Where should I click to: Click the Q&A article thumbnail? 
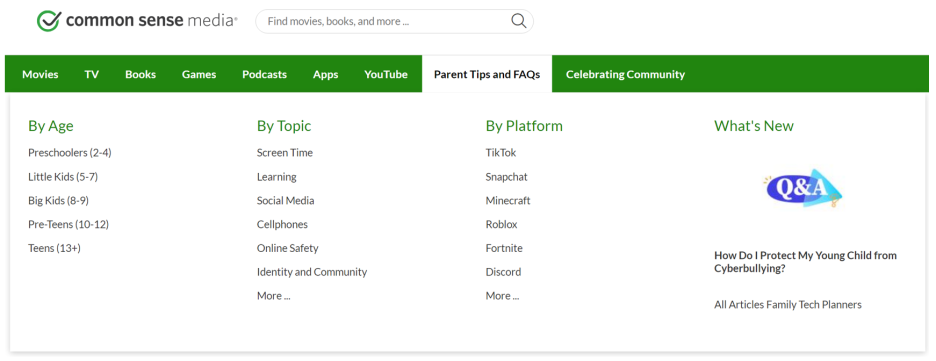803,189
